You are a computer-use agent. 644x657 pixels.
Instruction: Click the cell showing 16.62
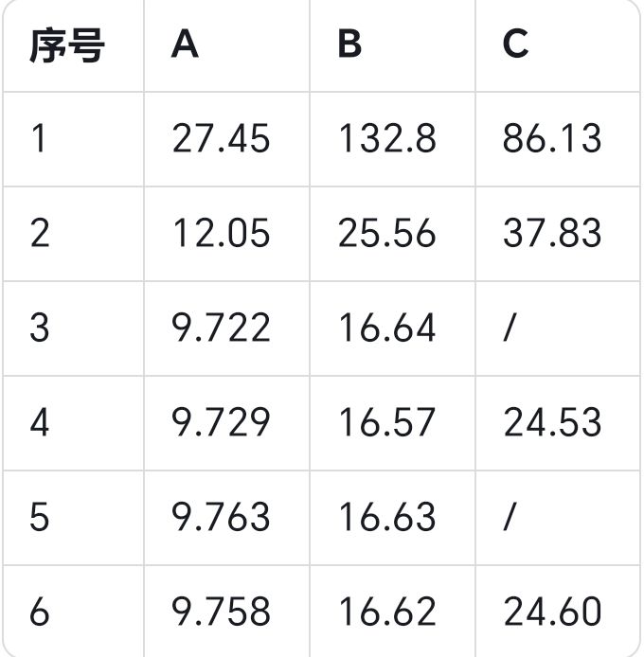pyautogui.click(x=386, y=613)
